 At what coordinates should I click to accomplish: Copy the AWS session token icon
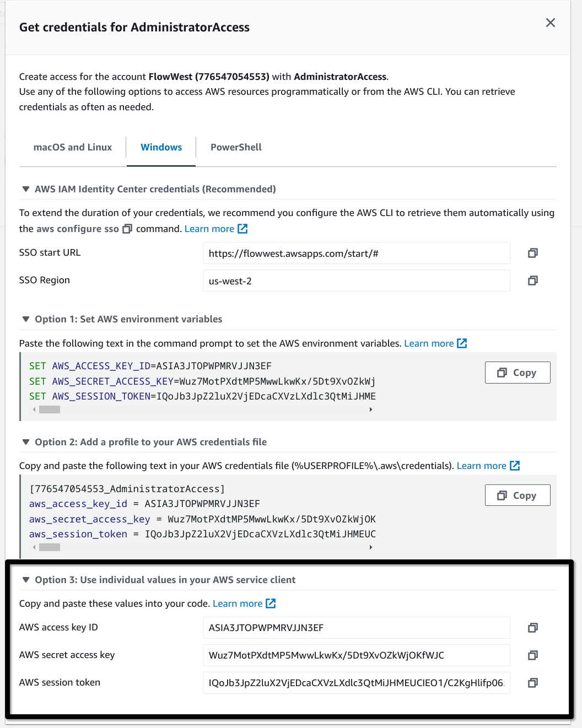point(532,683)
